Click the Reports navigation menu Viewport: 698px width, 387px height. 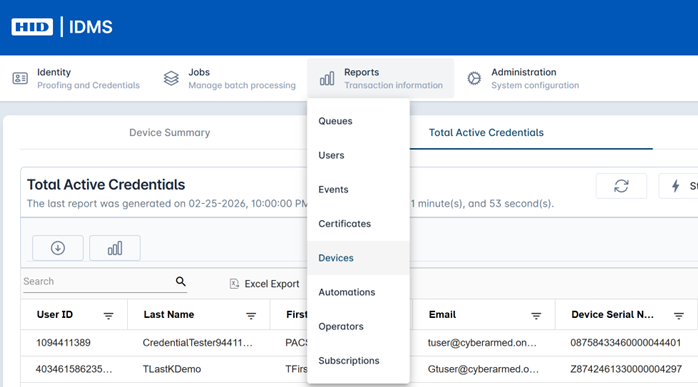point(381,78)
